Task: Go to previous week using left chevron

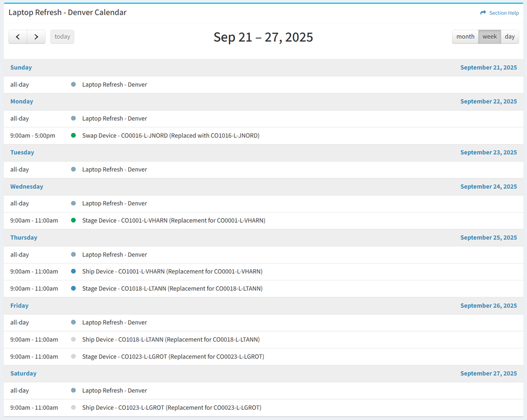Action: coord(18,37)
